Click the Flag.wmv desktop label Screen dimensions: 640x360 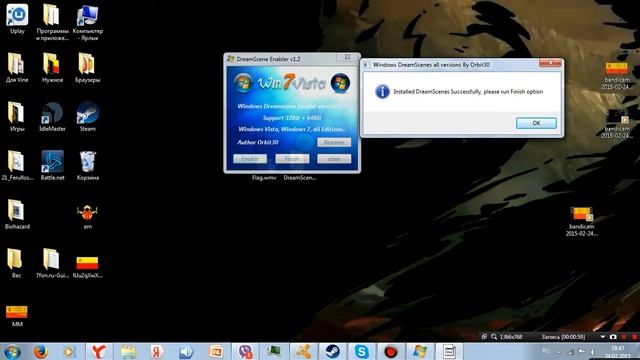264,178
